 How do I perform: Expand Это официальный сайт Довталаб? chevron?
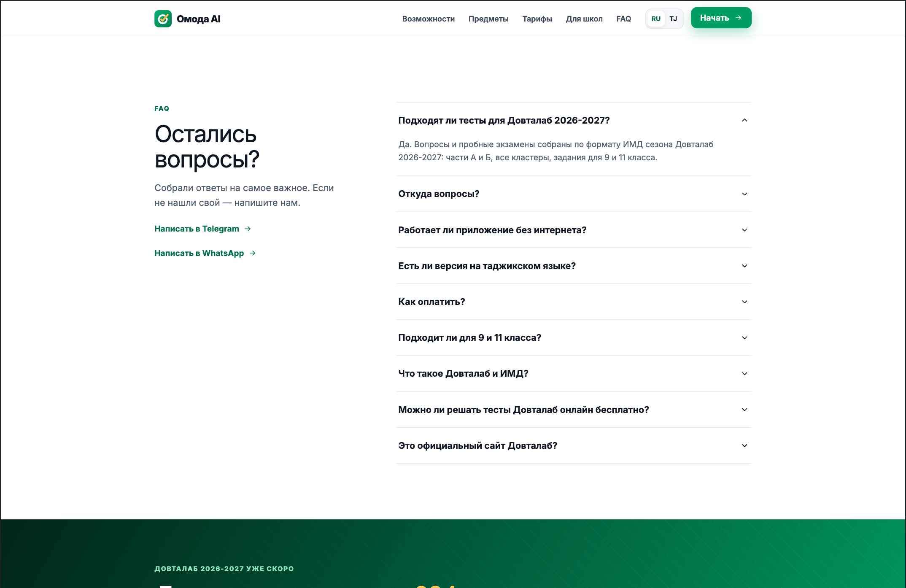pos(744,445)
